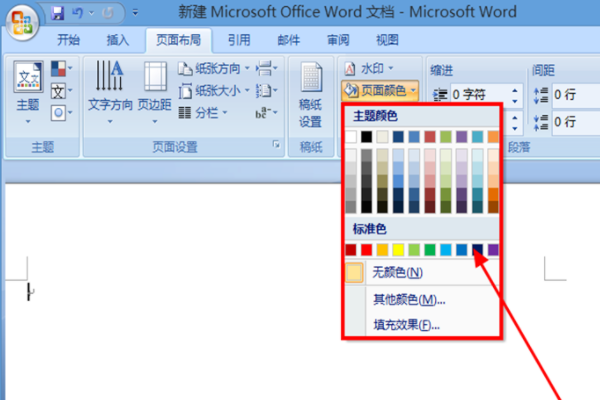
Task: Open 稿纸设置 manuscript paper settings
Action: [310, 95]
